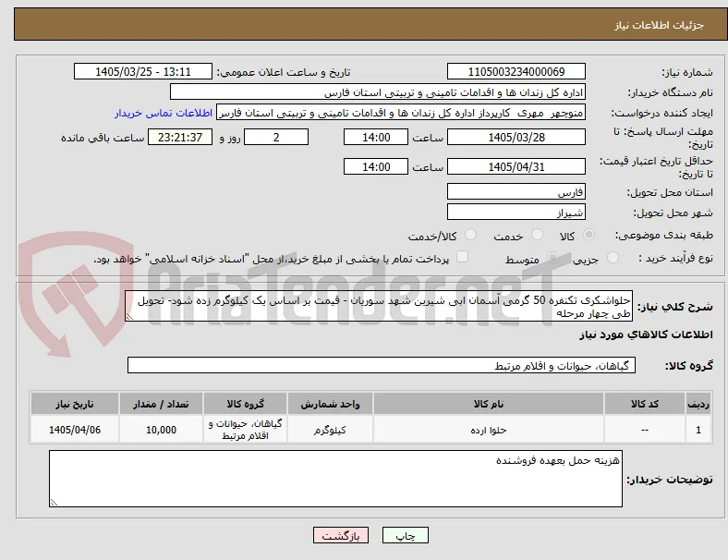
Task: Click the توضیحات خریدار text area
Action: pos(335,479)
